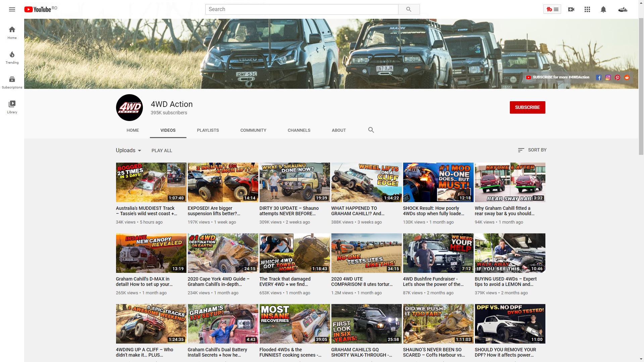Open Subscriptions in the sidebar
Screen dimensions: 644x362
pyautogui.click(x=12, y=82)
